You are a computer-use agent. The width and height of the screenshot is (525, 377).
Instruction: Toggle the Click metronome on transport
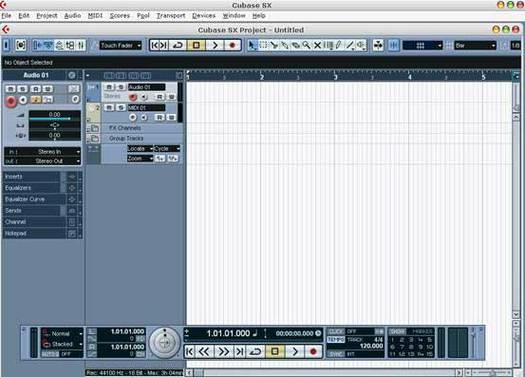pos(335,331)
